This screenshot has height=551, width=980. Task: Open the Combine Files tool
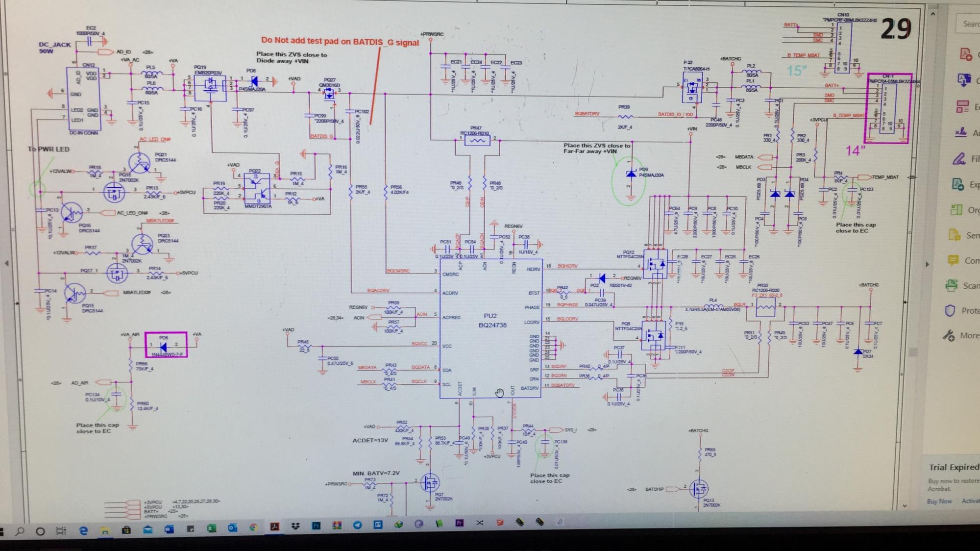[964, 80]
